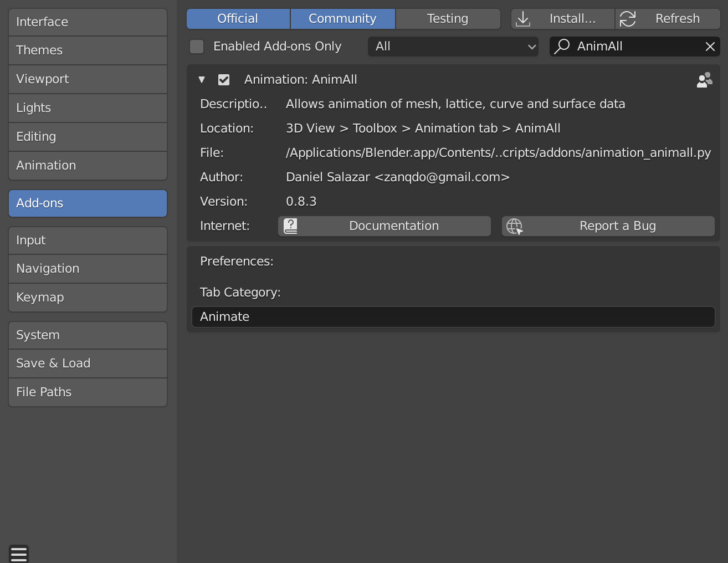Click the add-on file path text

(498, 153)
